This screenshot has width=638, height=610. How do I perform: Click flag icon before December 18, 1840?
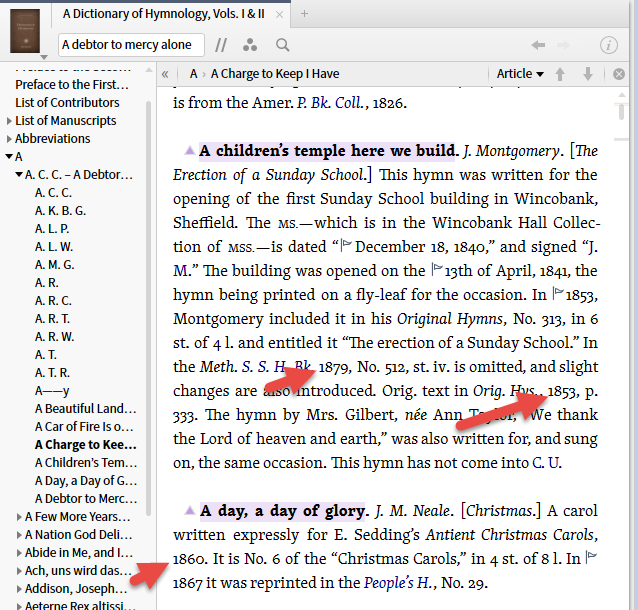345,245
